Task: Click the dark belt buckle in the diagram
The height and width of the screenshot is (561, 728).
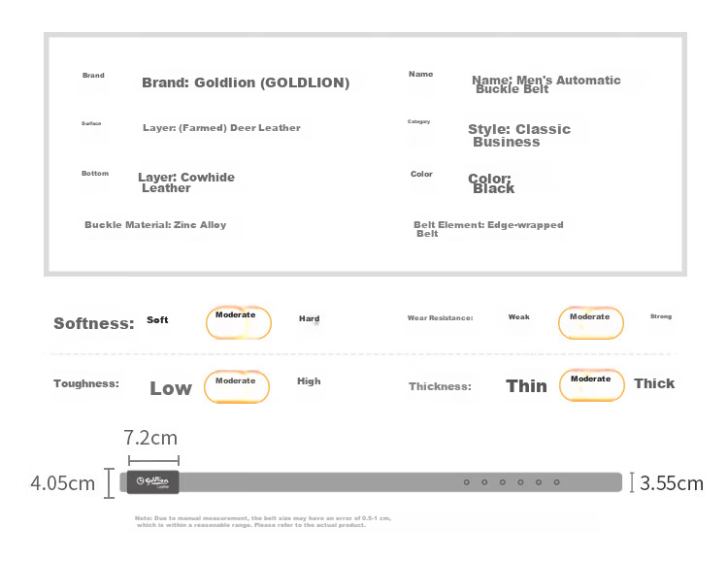Action: (152, 482)
